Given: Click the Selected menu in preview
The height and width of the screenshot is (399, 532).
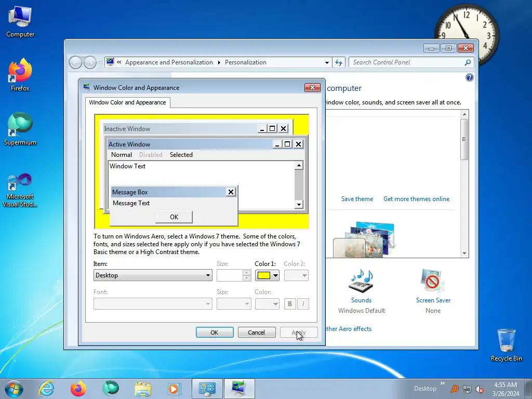Looking at the screenshot, I should [x=181, y=155].
